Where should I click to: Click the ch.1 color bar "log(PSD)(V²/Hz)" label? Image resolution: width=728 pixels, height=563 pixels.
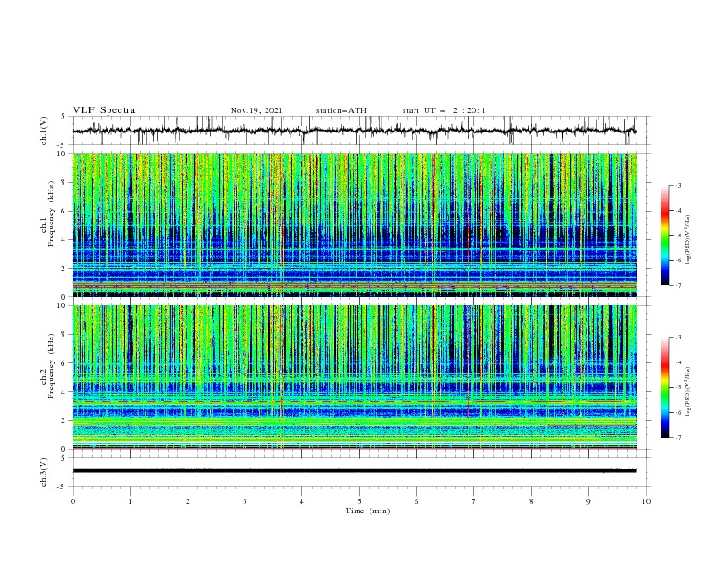click(x=688, y=240)
